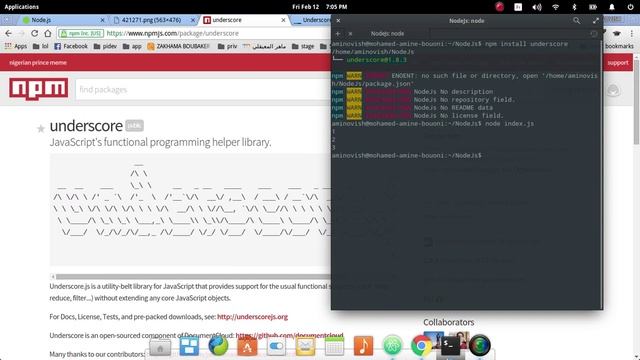Add a new terminal tab with plus
The height and width of the screenshot is (360, 640).
(x=338, y=33)
